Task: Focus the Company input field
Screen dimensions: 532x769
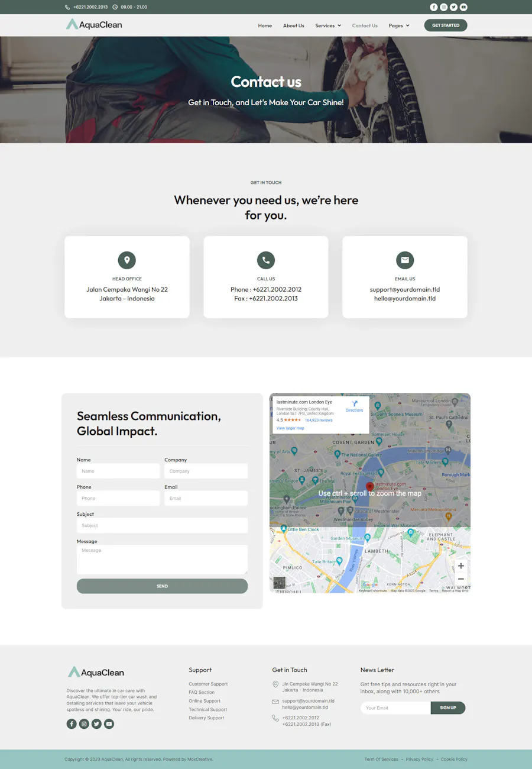Action: (x=206, y=471)
